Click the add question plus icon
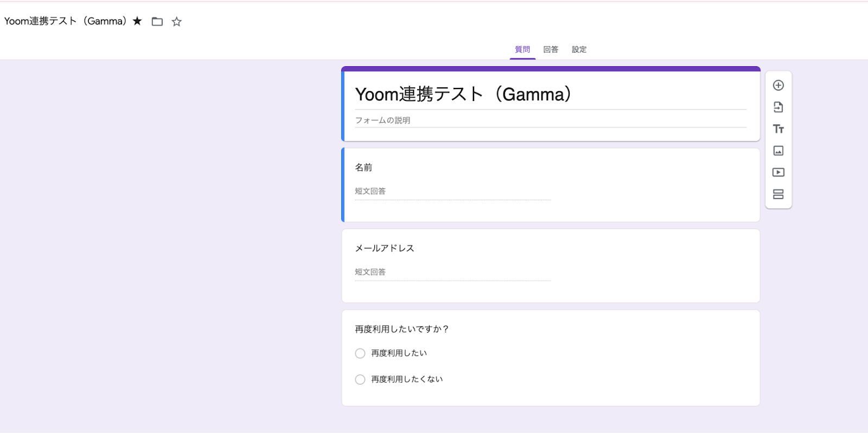Viewport: 868px width, 433px height. [778, 86]
